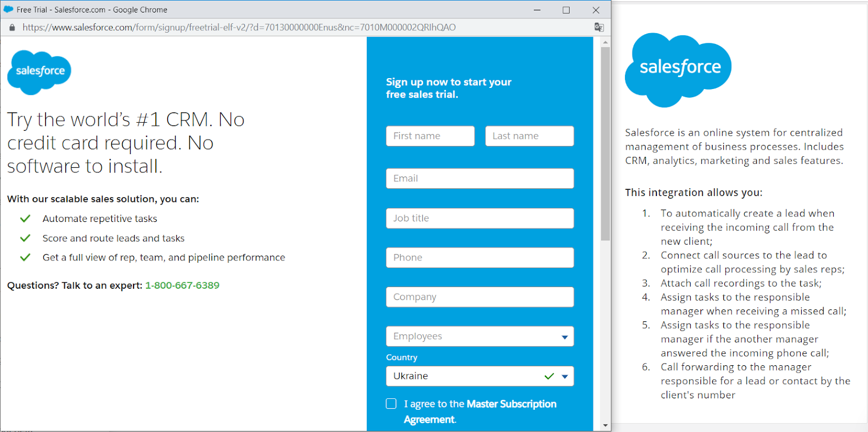Click the page URL in the address bar
Viewport: 868px width, 432px height.
(x=239, y=27)
